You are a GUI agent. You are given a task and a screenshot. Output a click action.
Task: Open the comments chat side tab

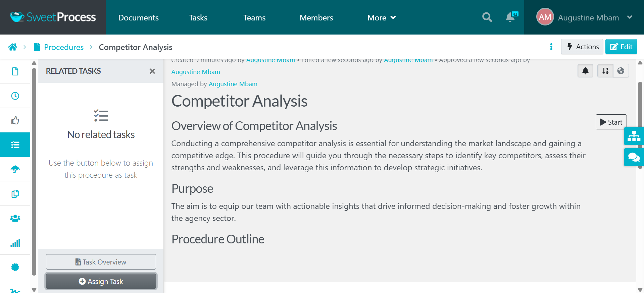[x=634, y=157]
